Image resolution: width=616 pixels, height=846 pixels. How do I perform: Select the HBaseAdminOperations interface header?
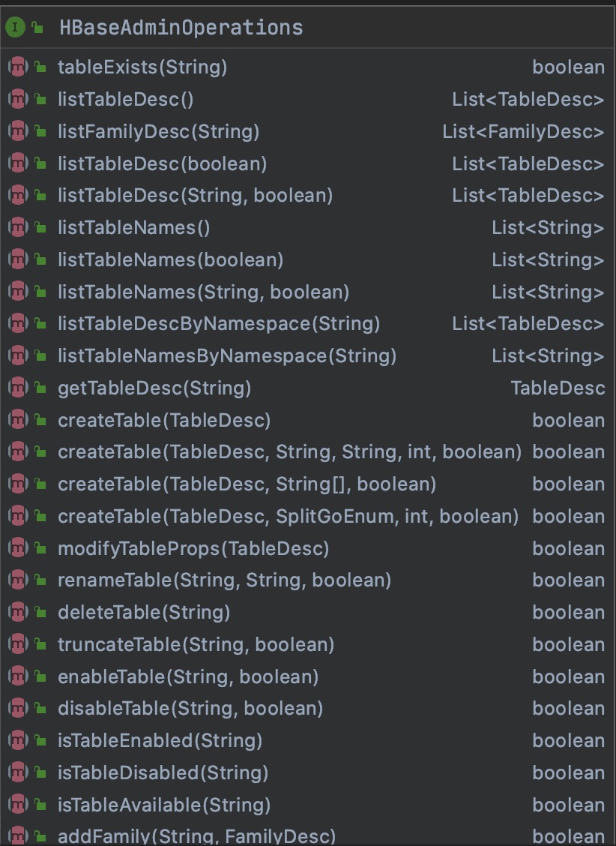point(307,27)
